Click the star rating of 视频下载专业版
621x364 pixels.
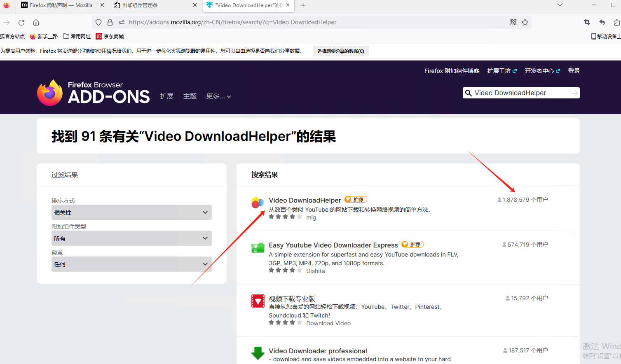pos(285,322)
